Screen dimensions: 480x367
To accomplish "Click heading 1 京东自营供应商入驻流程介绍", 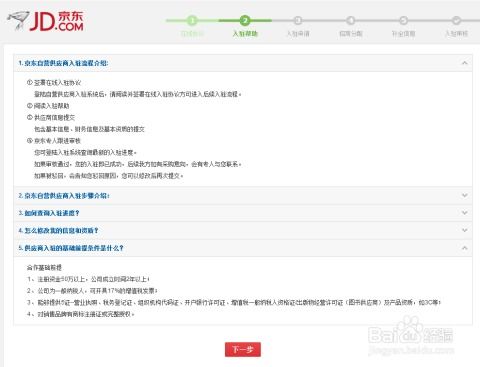I will [x=63, y=63].
